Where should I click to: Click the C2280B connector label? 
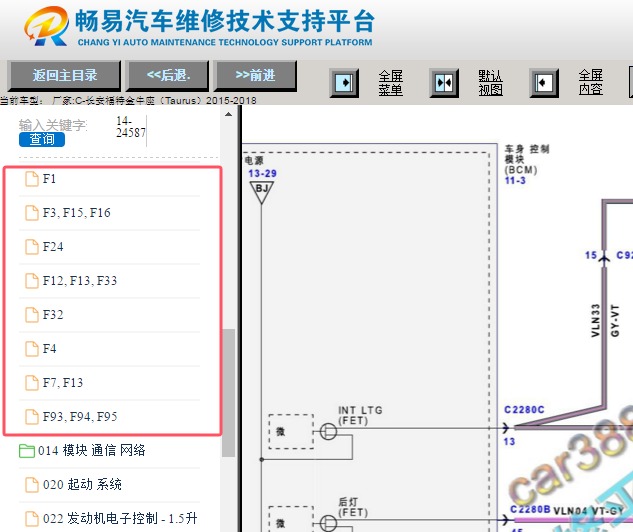[x=530, y=509]
